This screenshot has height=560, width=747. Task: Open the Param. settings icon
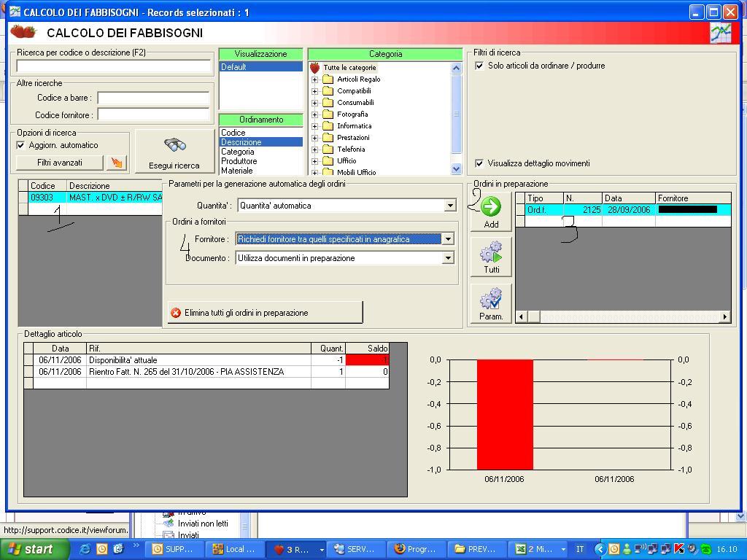tap(491, 299)
